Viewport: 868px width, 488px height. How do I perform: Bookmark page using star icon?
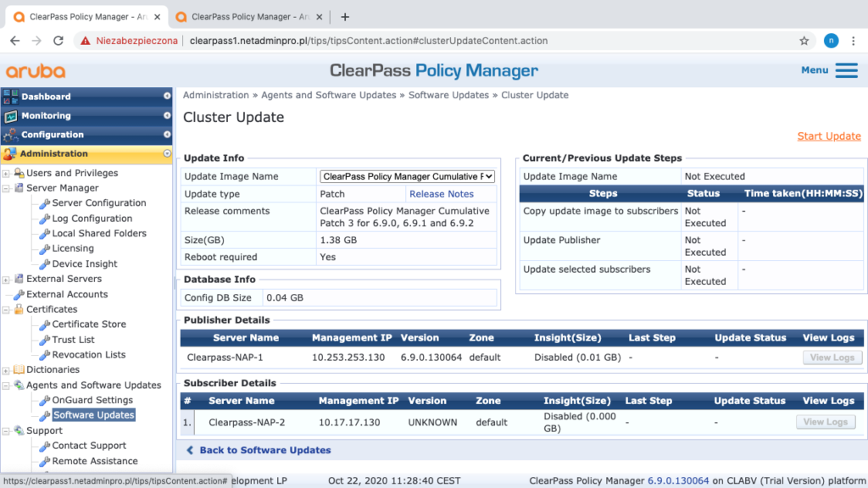804,41
